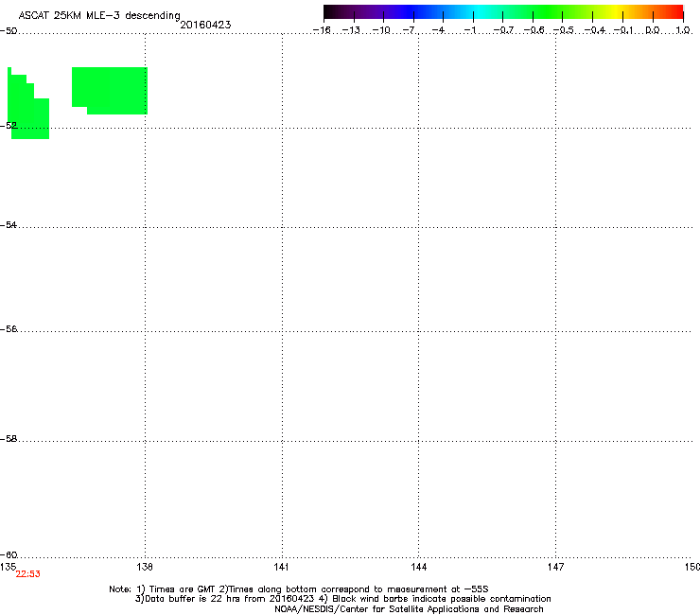
Task: Click the color bar label -10
Action: pos(381,30)
